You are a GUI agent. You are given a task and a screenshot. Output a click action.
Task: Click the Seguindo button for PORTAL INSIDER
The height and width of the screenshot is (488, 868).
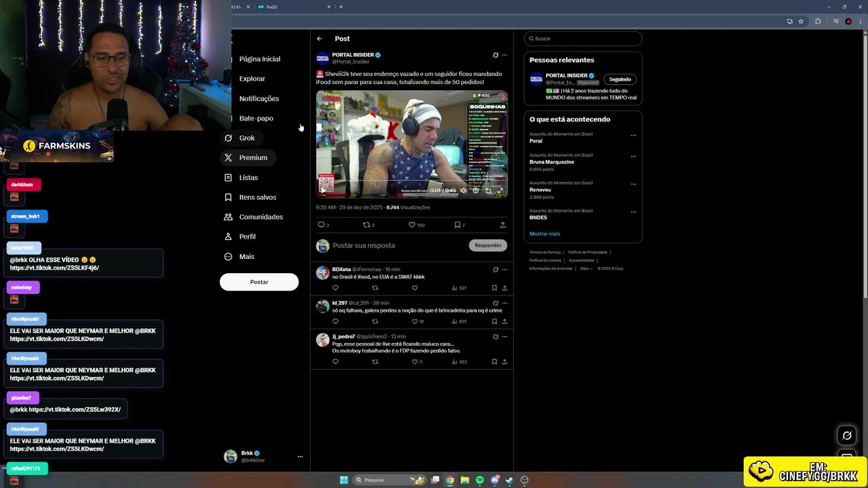pyautogui.click(x=620, y=79)
